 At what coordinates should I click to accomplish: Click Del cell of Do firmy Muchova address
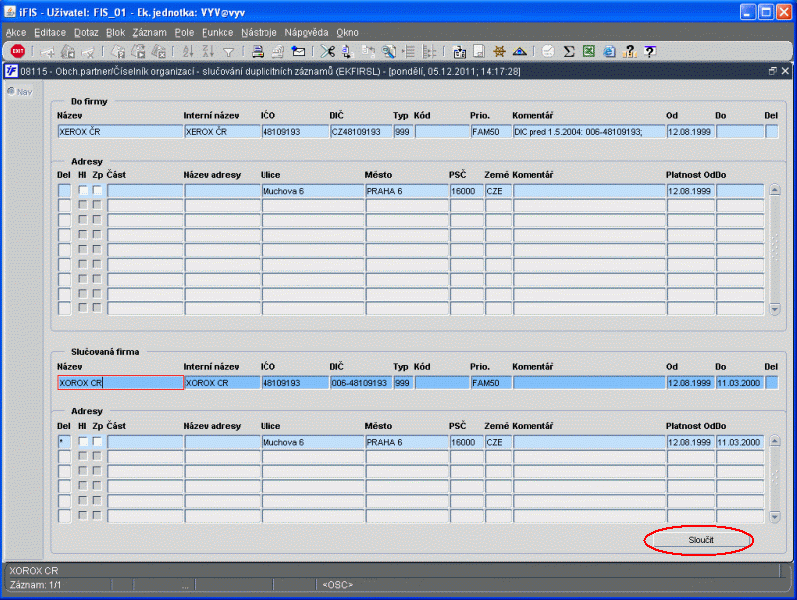(64, 191)
